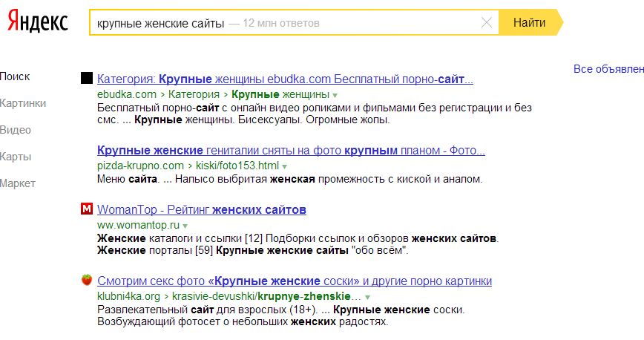The image size is (644, 340).
Task: Go to Карты in the sidebar
Action: point(16,157)
